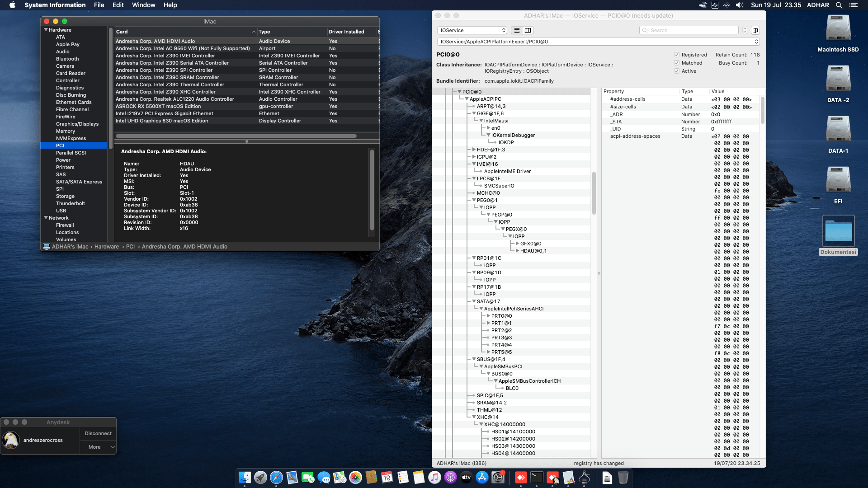Screen dimensions: 868x488
Task: Open the Dokumentasi folder on desktop
Action: pos(838,231)
